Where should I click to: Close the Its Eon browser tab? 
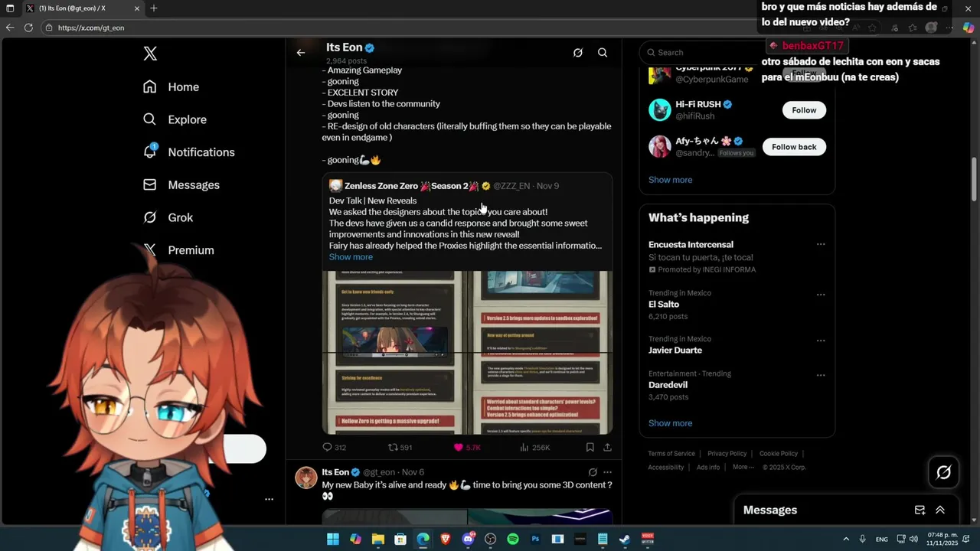coord(137,8)
